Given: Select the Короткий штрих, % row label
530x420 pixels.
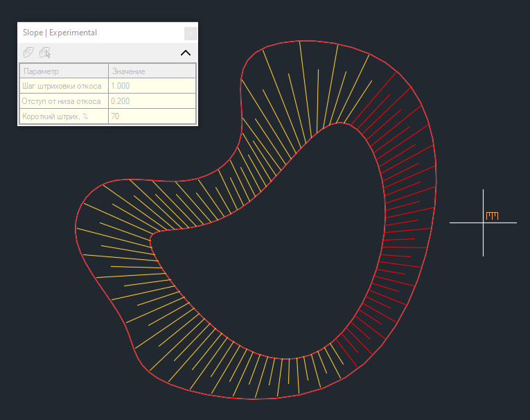Looking at the screenshot, I should point(63,116).
